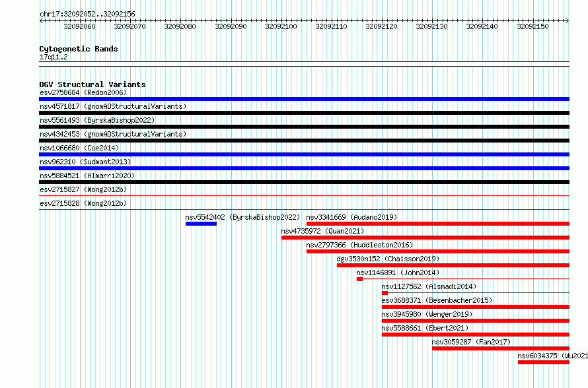Screen dimensions: 588x388
Task: Click the thin red line for esv2715828
Action: click(304, 209)
